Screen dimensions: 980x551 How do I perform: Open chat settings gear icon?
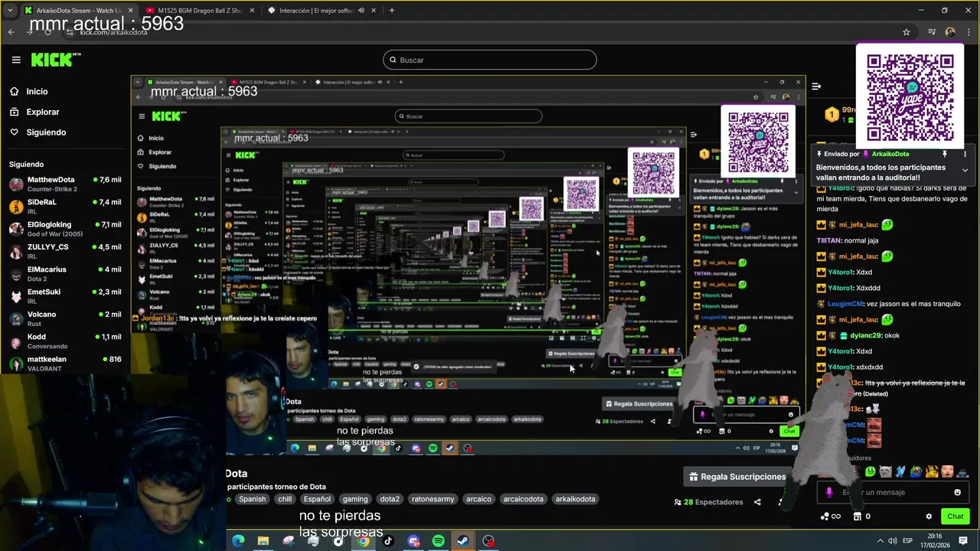click(x=929, y=517)
